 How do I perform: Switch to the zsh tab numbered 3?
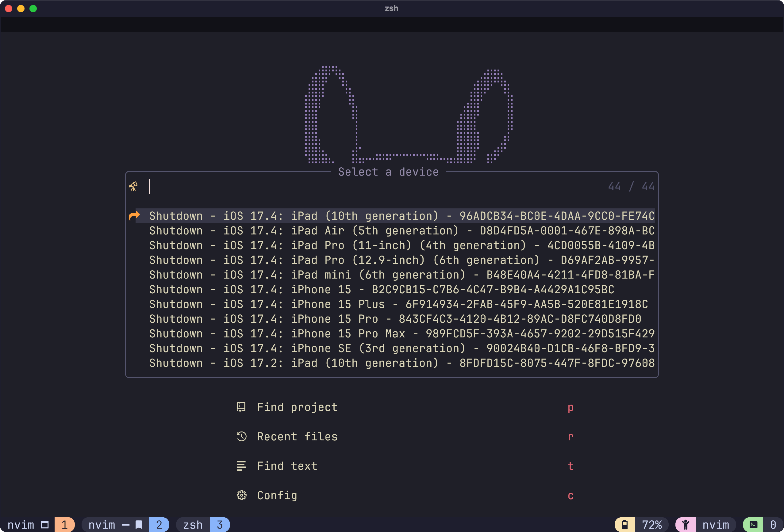202,525
